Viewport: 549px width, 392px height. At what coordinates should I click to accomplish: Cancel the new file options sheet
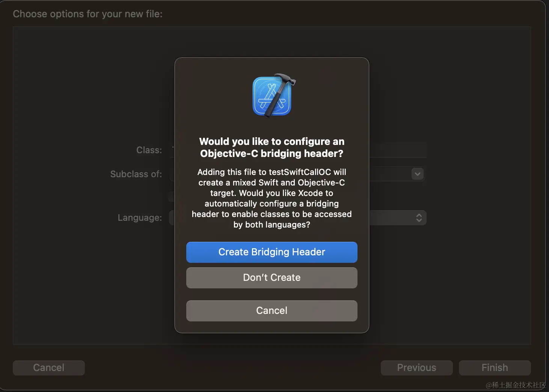49,368
